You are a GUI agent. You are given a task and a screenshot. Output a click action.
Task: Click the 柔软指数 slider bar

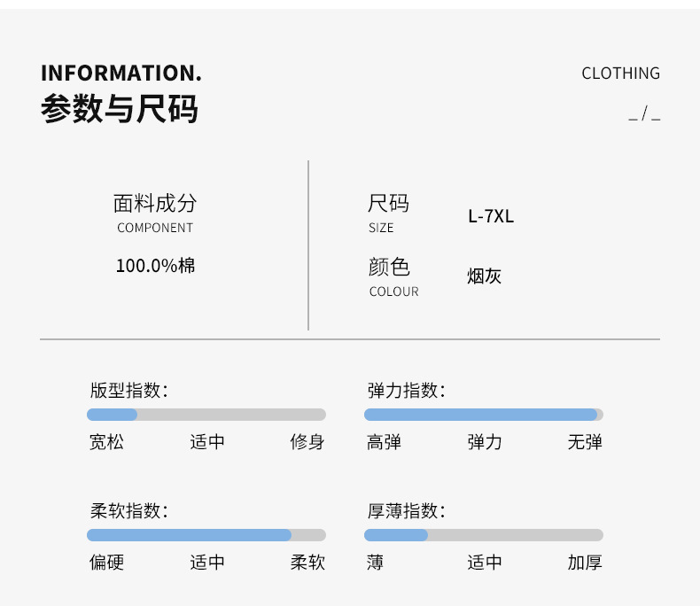[x=206, y=535]
